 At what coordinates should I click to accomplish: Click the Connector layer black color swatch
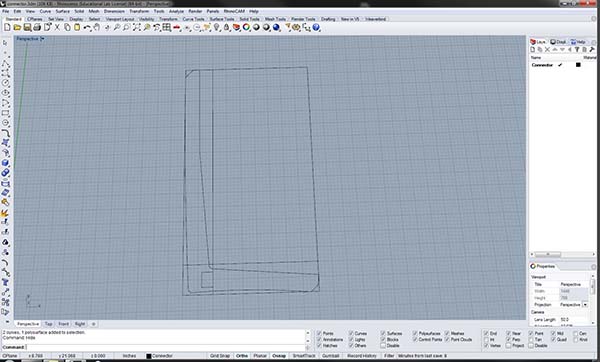578,65
